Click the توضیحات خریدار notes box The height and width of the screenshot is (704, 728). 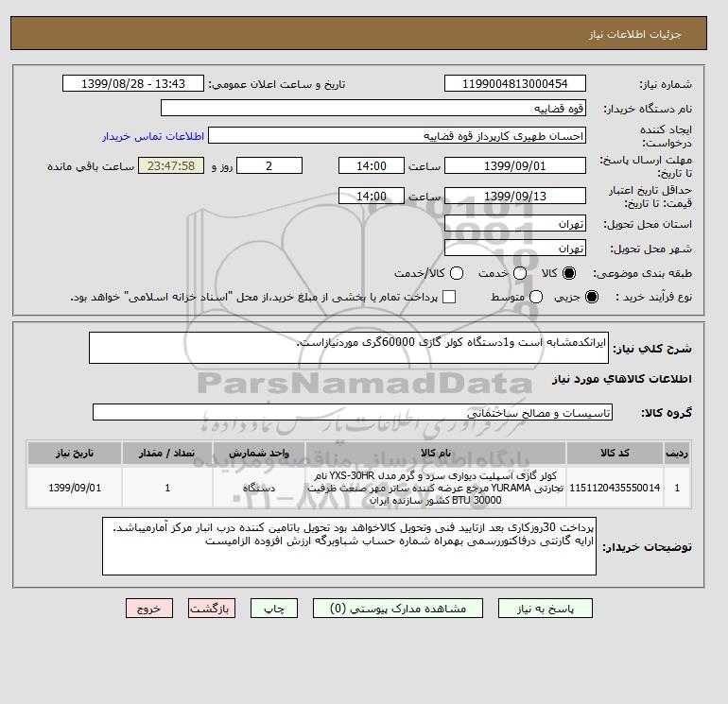[x=349, y=546]
